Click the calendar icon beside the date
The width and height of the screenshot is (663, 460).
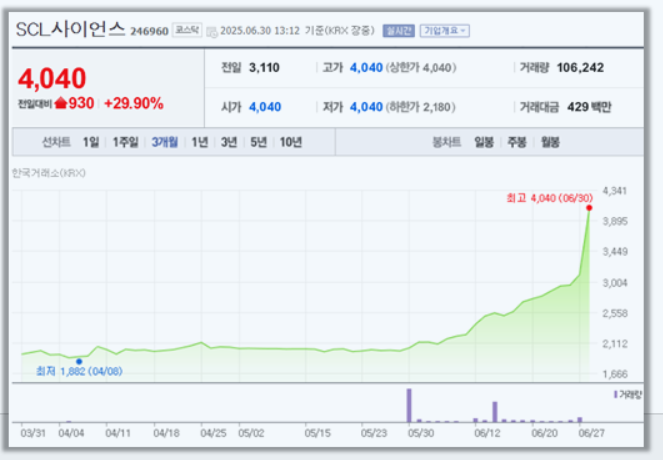click(x=212, y=32)
